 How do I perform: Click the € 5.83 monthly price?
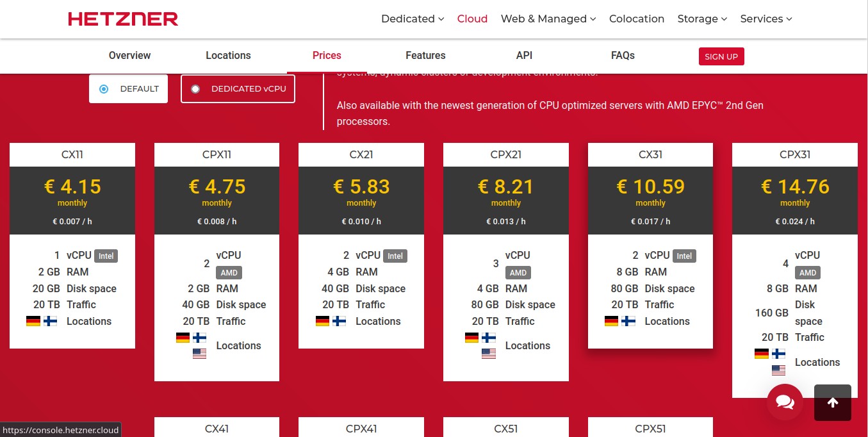click(361, 186)
